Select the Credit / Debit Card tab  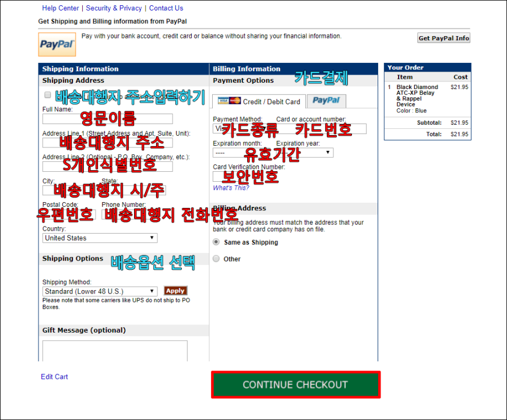259,101
